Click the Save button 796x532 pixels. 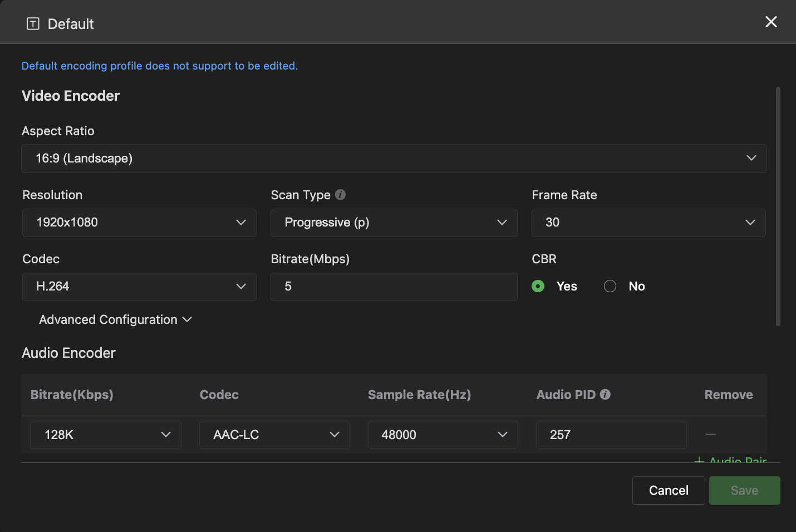coord(745,490)
